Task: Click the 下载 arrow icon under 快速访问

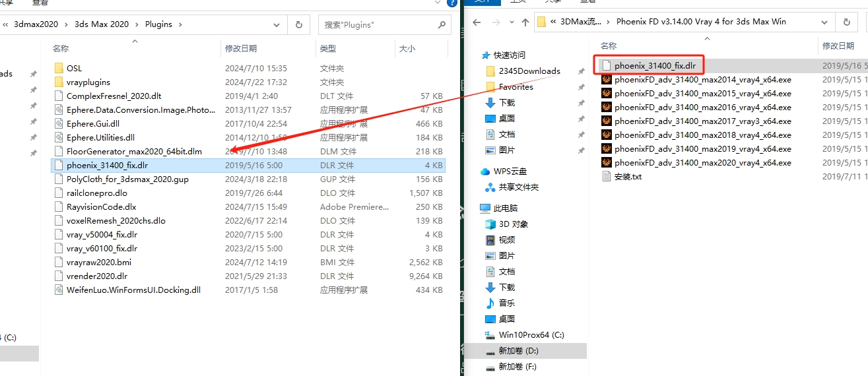Action: [x=490, y=102]
